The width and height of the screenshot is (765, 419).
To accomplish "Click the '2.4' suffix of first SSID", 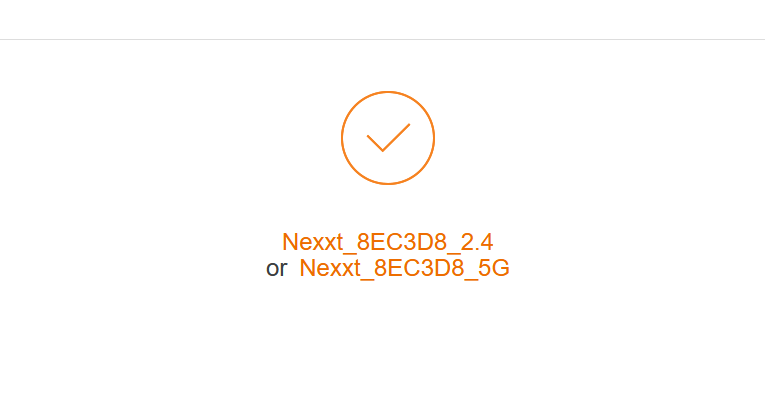I will (x=477, y=242).
